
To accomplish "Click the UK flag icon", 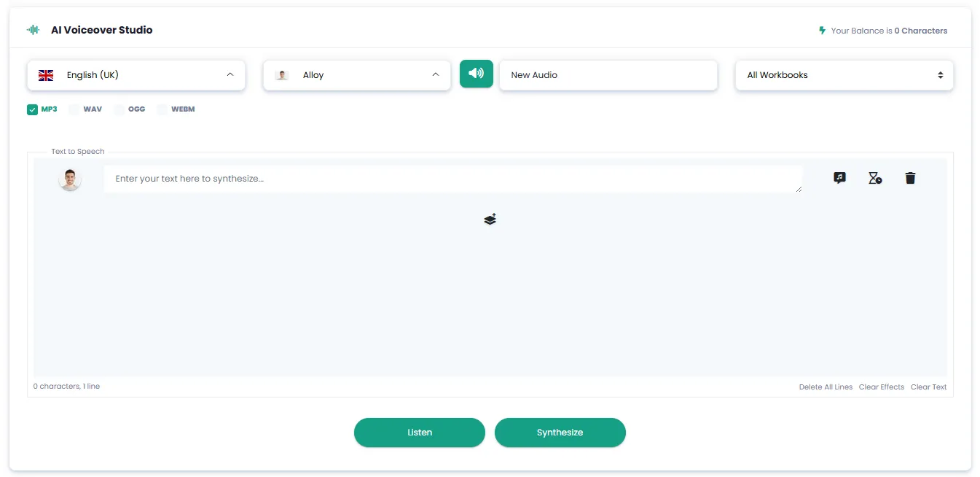I will 46,75.
